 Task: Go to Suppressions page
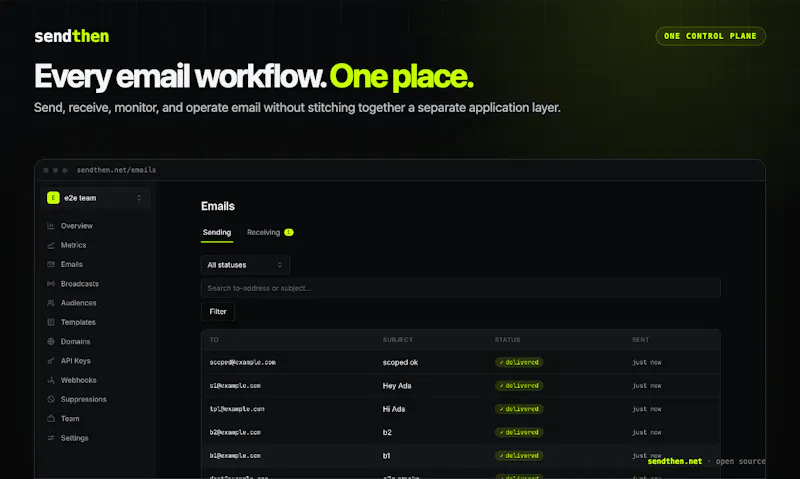click(x=83, y=399)
